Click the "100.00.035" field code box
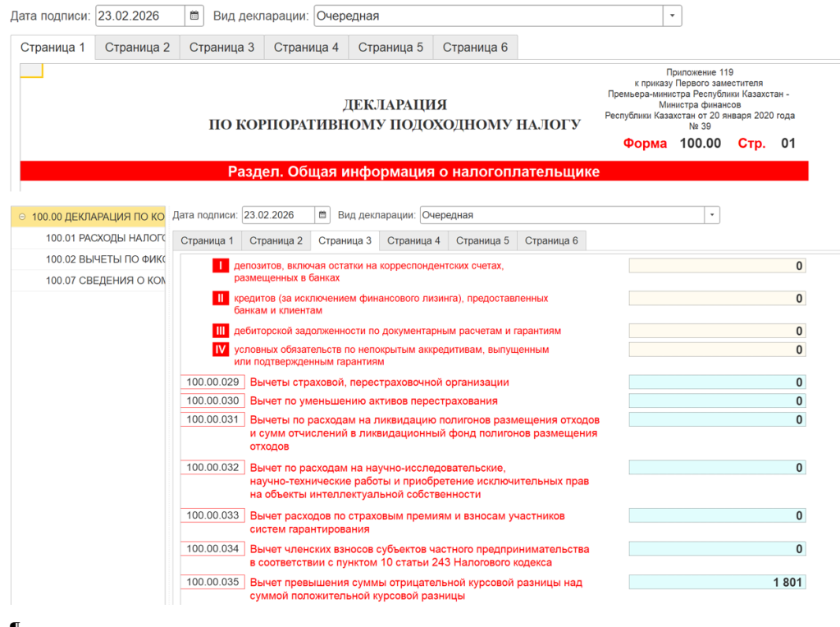The height and width of the screenshot is (627, 840). pos(212,582)
